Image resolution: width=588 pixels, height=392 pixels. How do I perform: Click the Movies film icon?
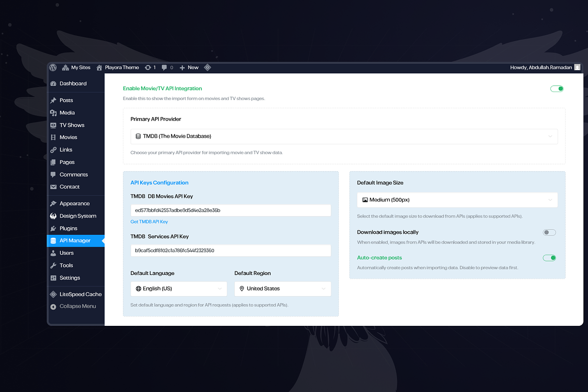pos(53,138)
